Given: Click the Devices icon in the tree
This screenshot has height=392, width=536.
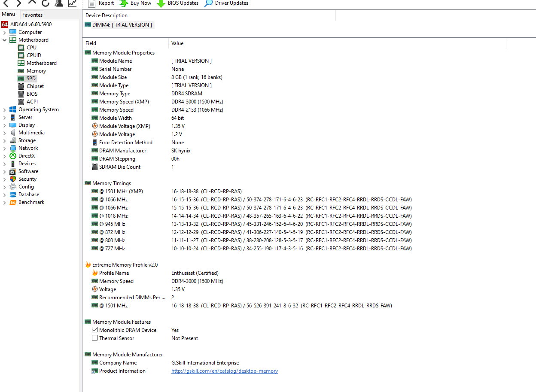Looking at the screenshot, I should pyautogui.click(x=13, y=164).
